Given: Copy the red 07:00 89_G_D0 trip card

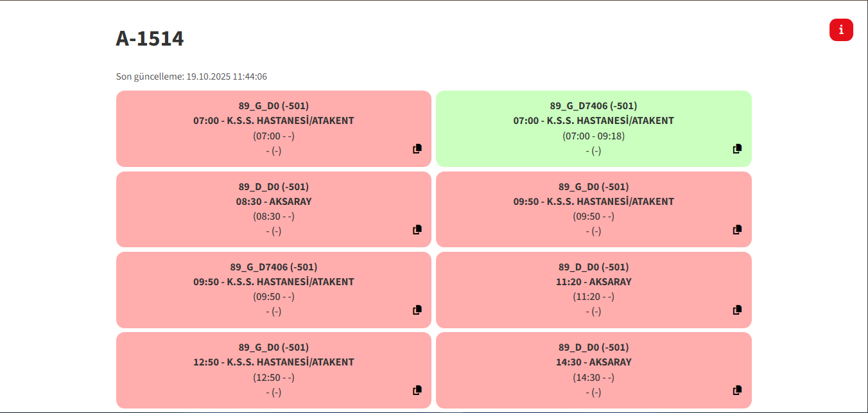Looking at the screenshot, I should pos(417,149).
